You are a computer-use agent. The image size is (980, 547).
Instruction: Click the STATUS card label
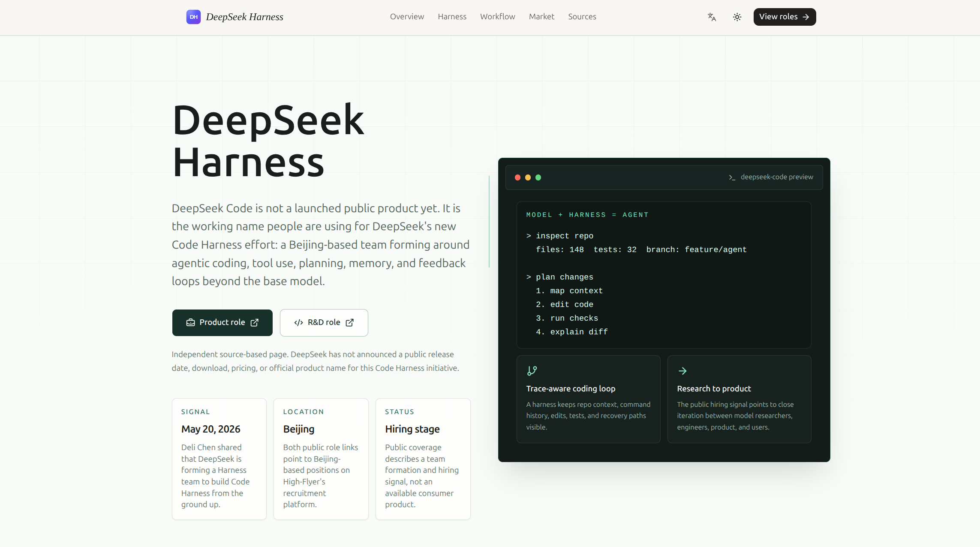399,412
